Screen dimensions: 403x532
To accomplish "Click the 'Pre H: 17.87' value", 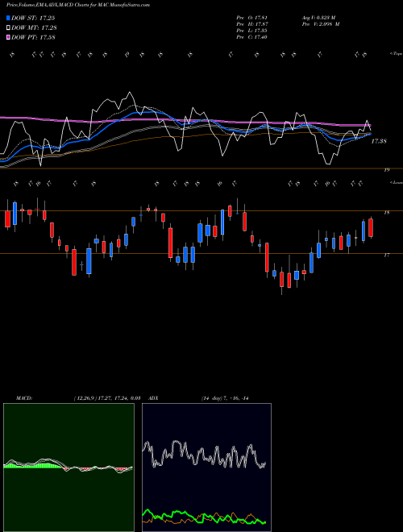I will (252, 24).
